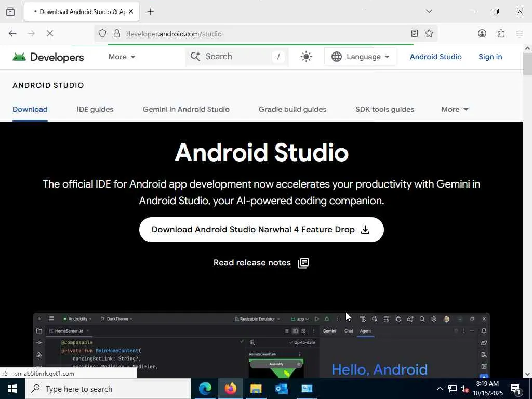532x399 pixels.
Task: Click the scrollbar down arrow
Action: [x=527, y=374]
